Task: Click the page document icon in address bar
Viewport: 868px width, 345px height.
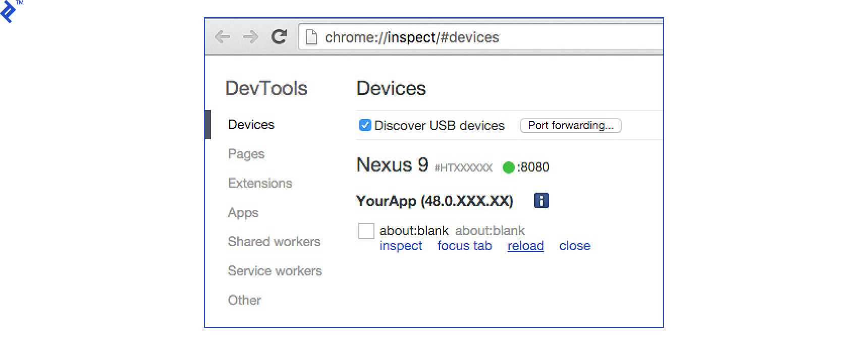Action: [x=310, y=37]
